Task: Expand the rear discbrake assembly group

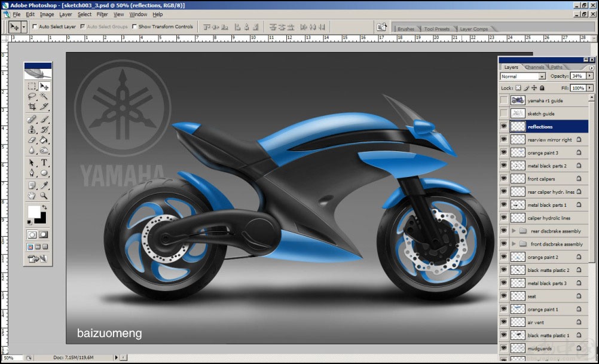Action: (514, 231)
